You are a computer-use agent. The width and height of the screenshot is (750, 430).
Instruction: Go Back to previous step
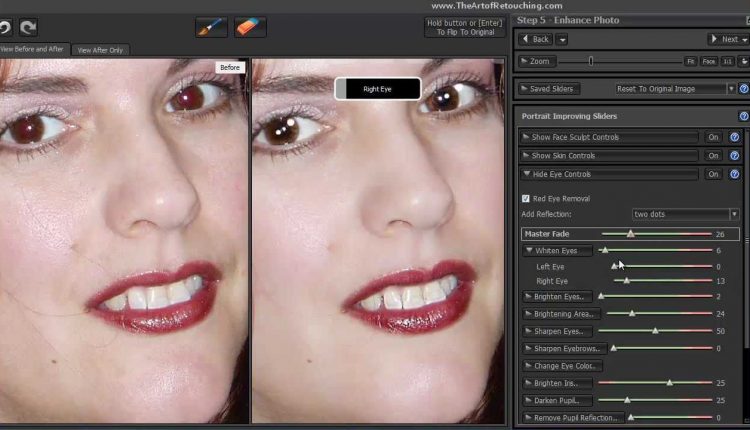536,39
